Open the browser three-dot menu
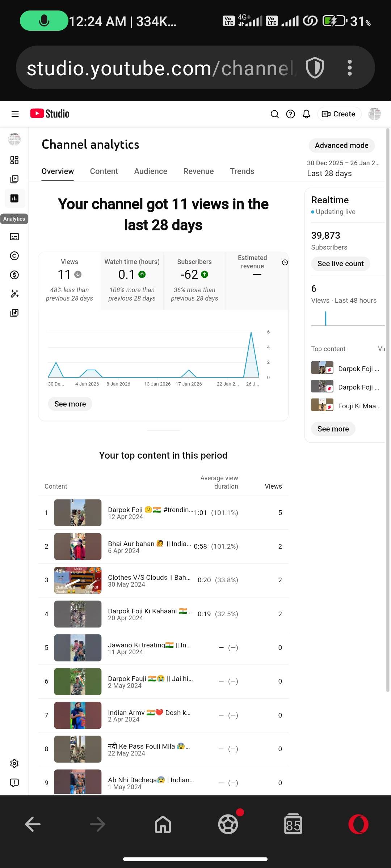This screenshot has width=391, height=868. (349, 68)
